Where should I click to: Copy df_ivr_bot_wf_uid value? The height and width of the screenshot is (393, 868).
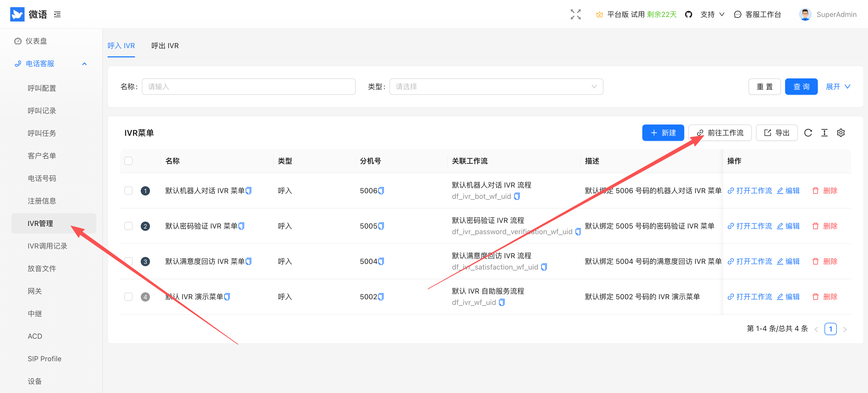tap(517, 196)
